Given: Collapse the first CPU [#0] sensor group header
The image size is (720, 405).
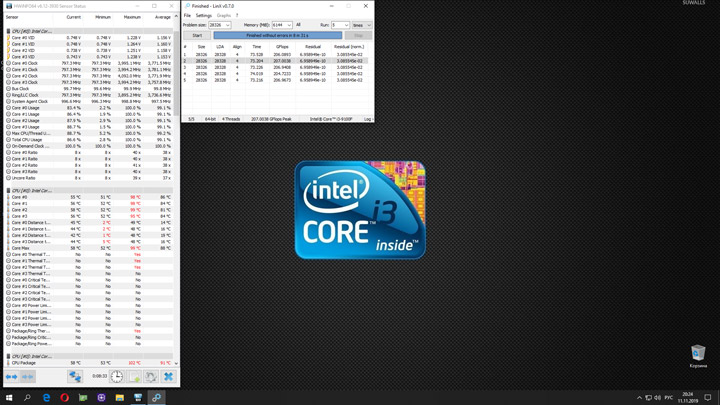Looking at the screenshot, I should [90, 31].
